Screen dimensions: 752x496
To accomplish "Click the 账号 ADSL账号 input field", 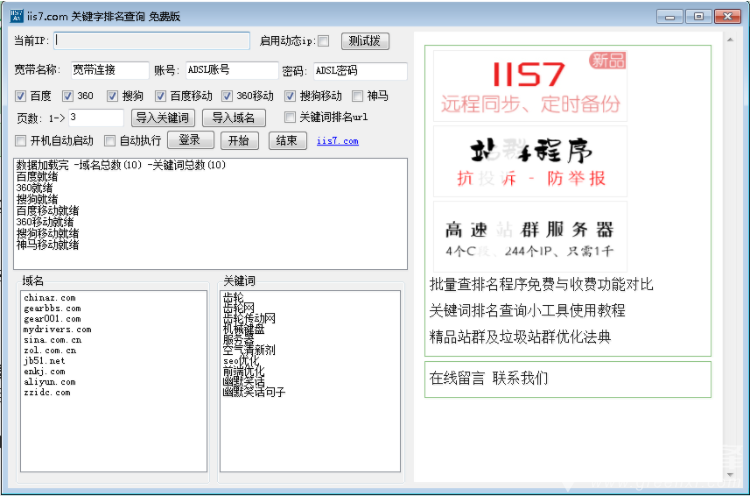I will point(232,71).
